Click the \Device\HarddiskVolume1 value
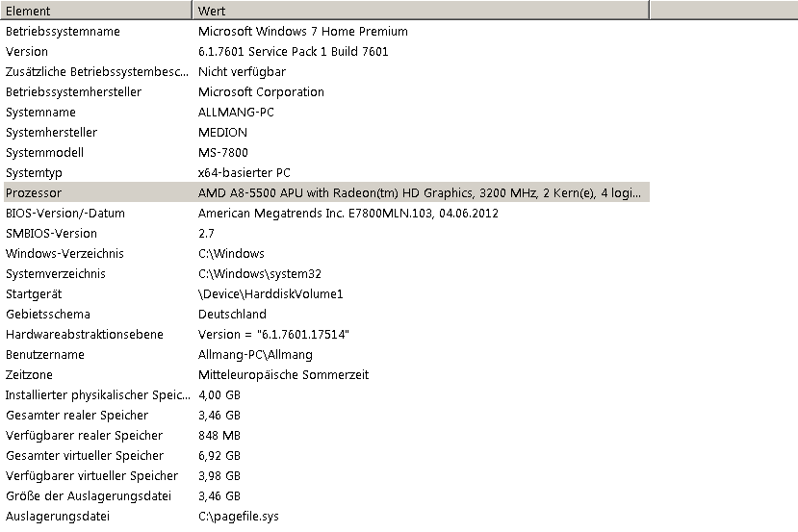 270,294
